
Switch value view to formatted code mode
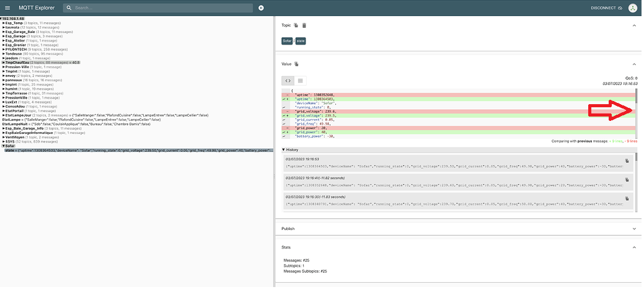[288, 81]
